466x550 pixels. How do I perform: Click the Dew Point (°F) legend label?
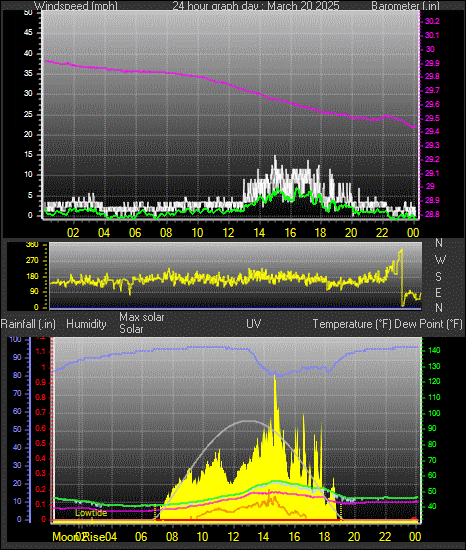(428, 324)
